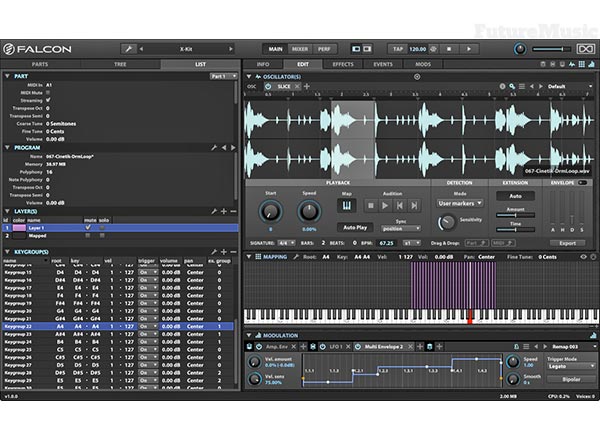Viewport: 600px width, 440px height.
Task: Click the Extension Auto button
Action: (x=515, y=196)
